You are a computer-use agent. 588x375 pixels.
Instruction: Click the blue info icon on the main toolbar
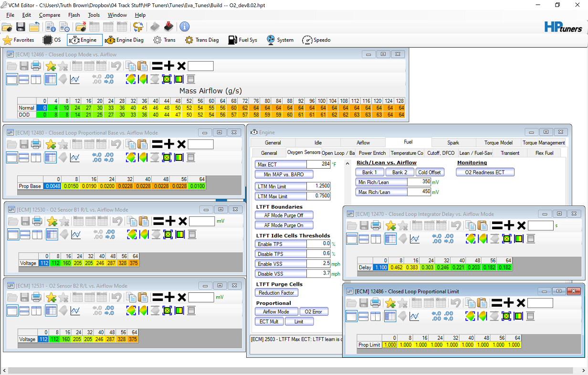[184, 27]
